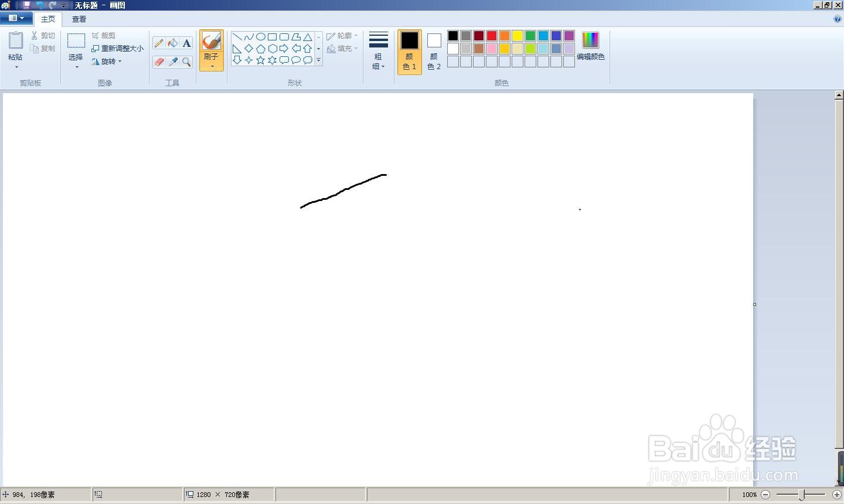The width and height of the screenshot is (844, 504).
Task: Click the zoom slider in status bar
Action: [x=801, y=495]
